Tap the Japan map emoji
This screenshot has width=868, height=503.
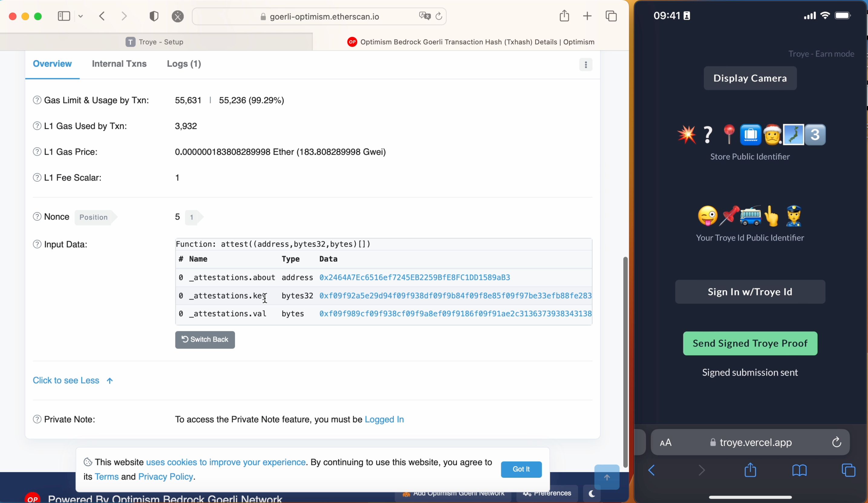pos(793,135)
